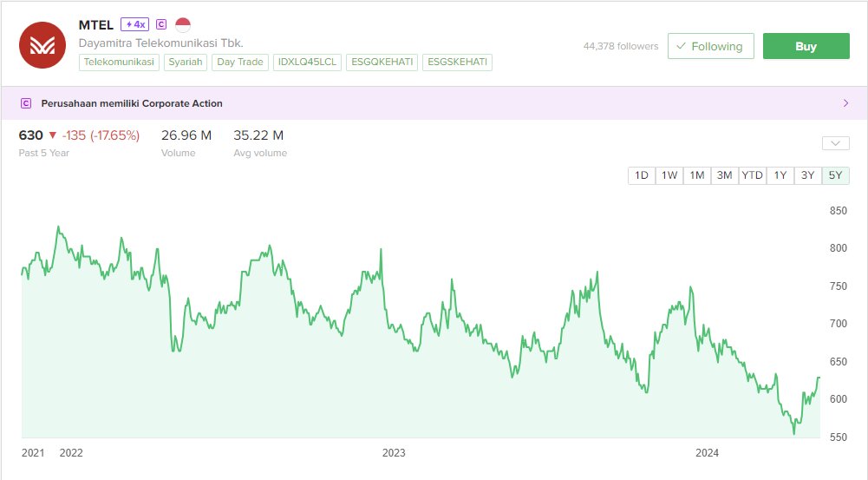Screen dimensions: 868x480
Task: Click the MTEL ticker symbol
Action: (x=95, y=25)
